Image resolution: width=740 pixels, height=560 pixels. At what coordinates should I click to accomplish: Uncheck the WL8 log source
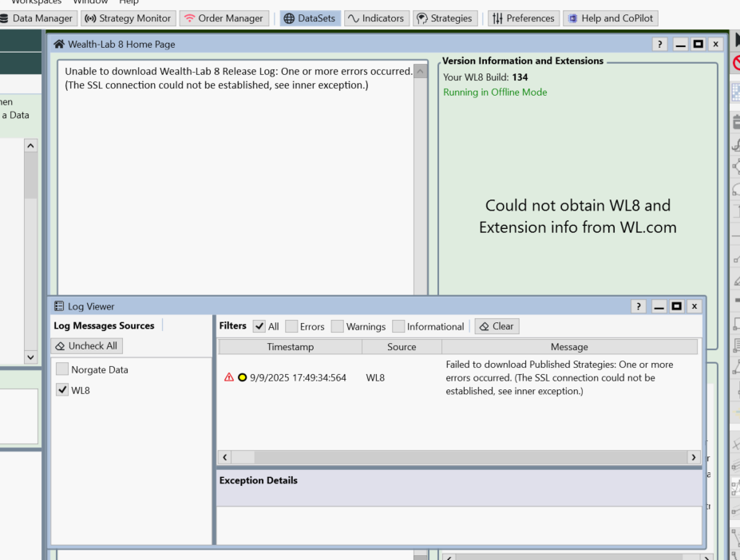click(x=62, y=391)
